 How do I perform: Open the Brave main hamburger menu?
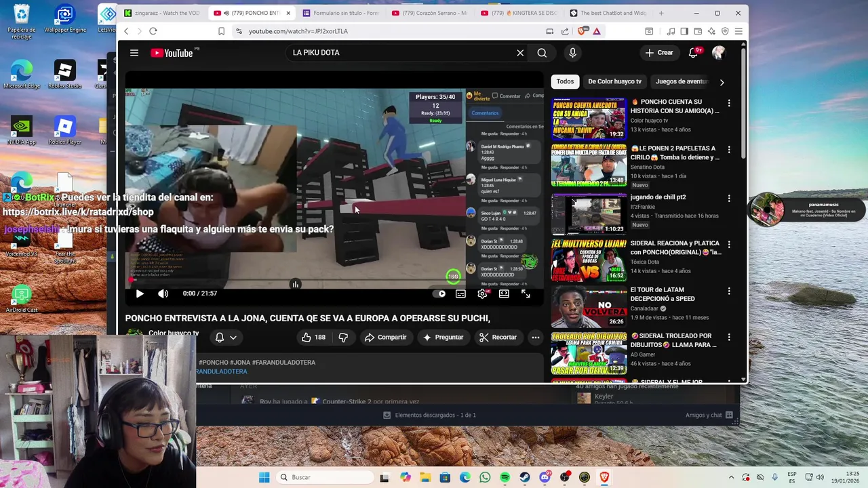point(738,31)
